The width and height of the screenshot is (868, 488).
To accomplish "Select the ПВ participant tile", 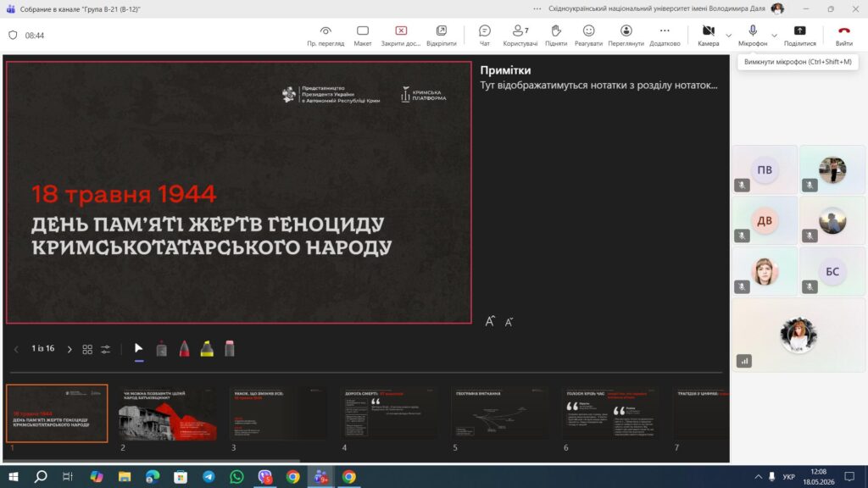I will coord(765,169).
